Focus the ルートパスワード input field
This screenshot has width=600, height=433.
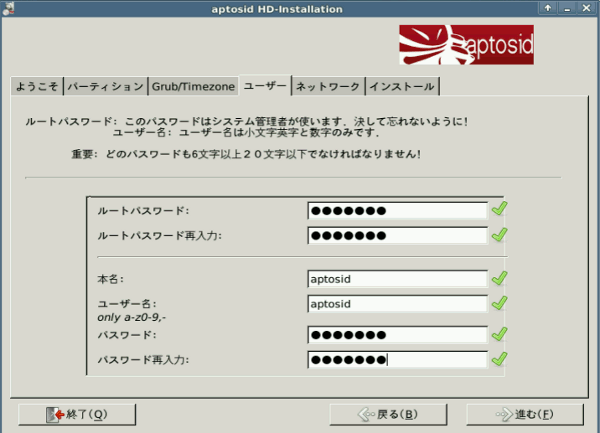397,210
